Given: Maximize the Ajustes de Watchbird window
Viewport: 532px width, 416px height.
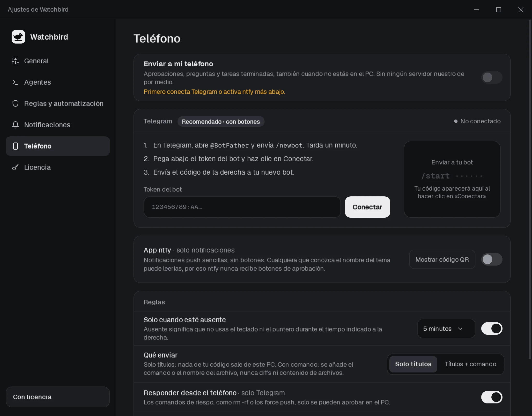Looking at the screenshot, I should [x=499, y=9].
